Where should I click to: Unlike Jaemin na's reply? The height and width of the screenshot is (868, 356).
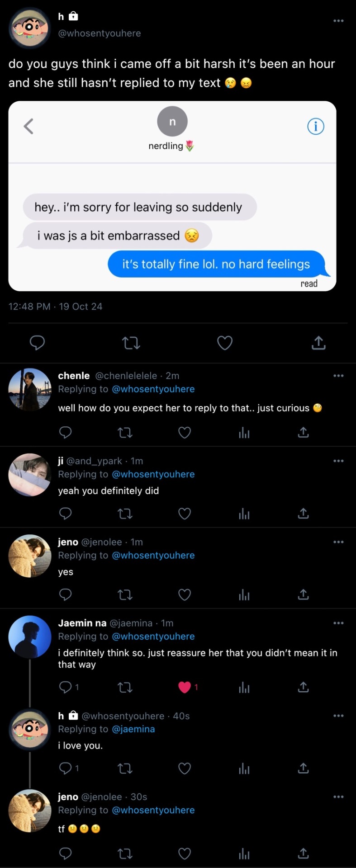pyautogui.click(x=185, y=687)
